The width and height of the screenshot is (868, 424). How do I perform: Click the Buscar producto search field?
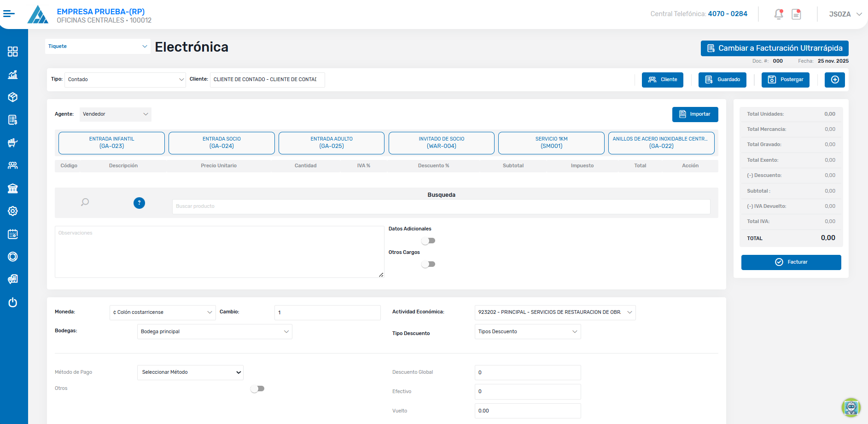coord(441,206)
